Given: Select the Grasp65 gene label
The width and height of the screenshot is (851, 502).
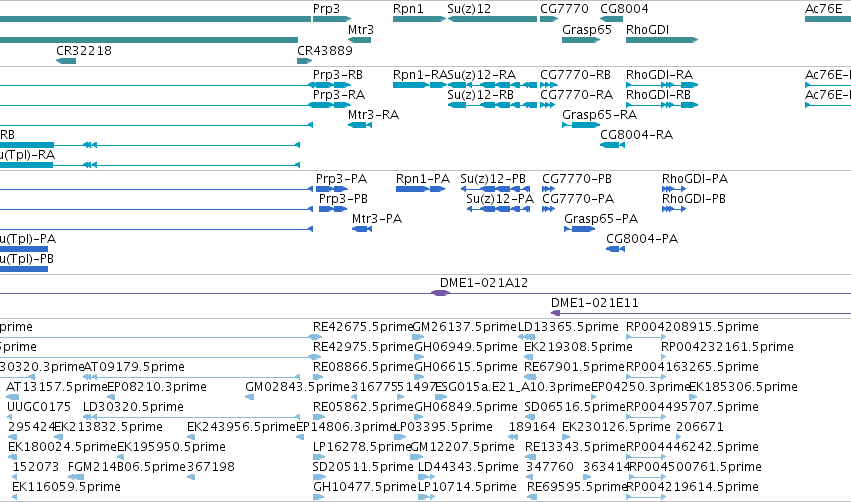Looking at the screenshot, I should click(587, 30).
